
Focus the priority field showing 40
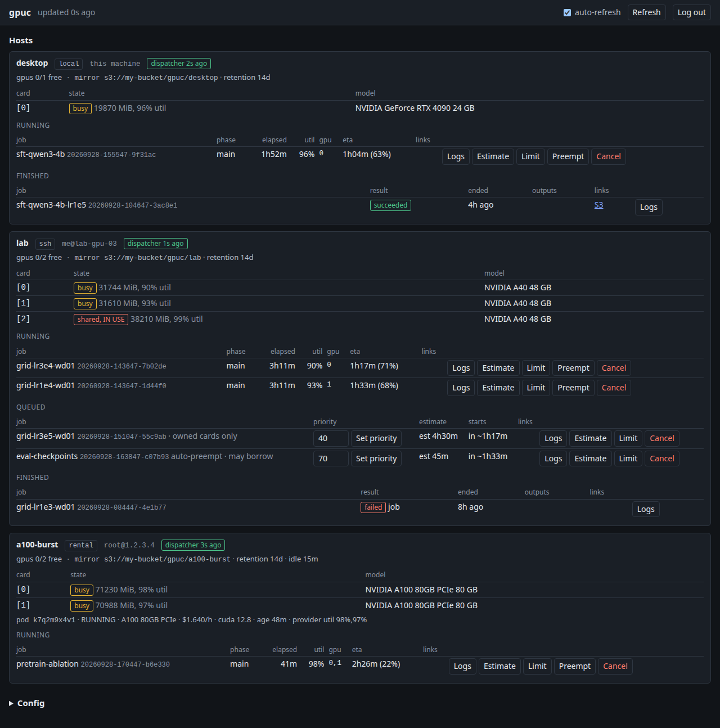point(331,438)
